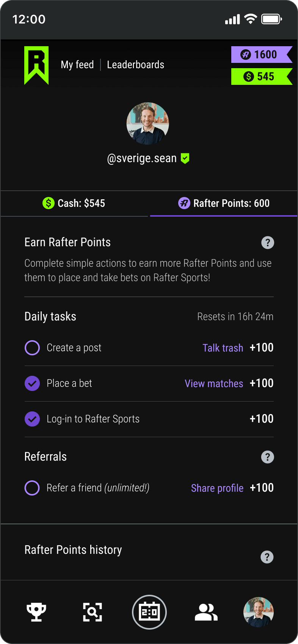Tap the Rafter Sports logo icon
The image size is (298, 644).
[x=36, y=65]
